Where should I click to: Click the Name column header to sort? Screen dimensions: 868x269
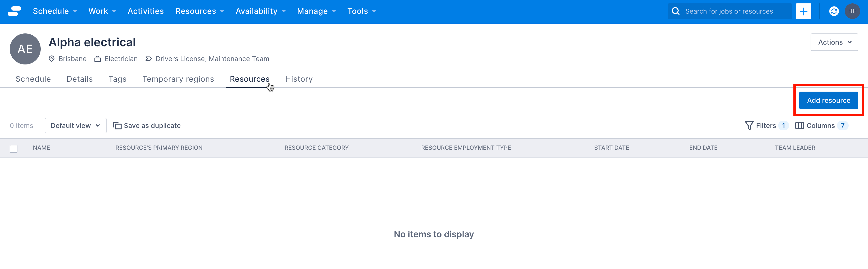[x=41, y=147]
